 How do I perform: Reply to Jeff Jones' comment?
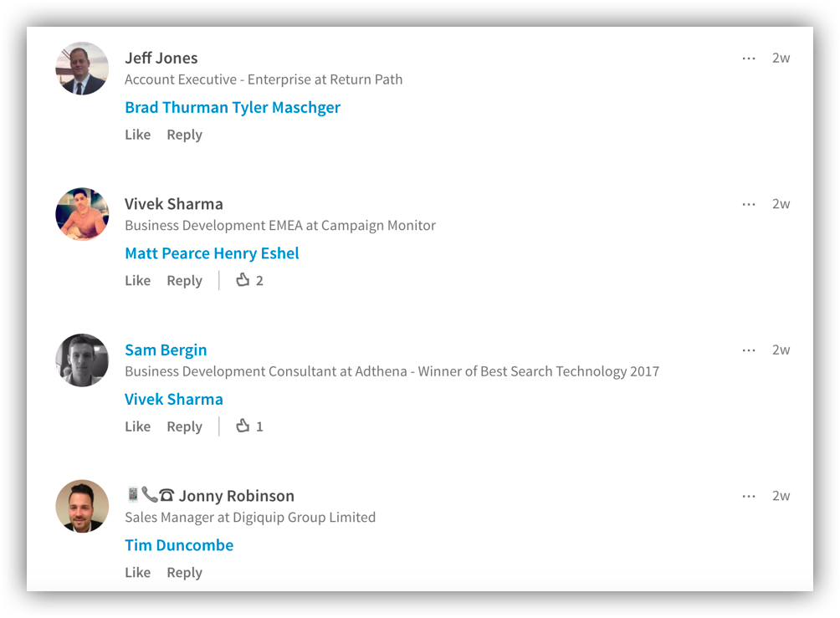(x=184, y=135)
